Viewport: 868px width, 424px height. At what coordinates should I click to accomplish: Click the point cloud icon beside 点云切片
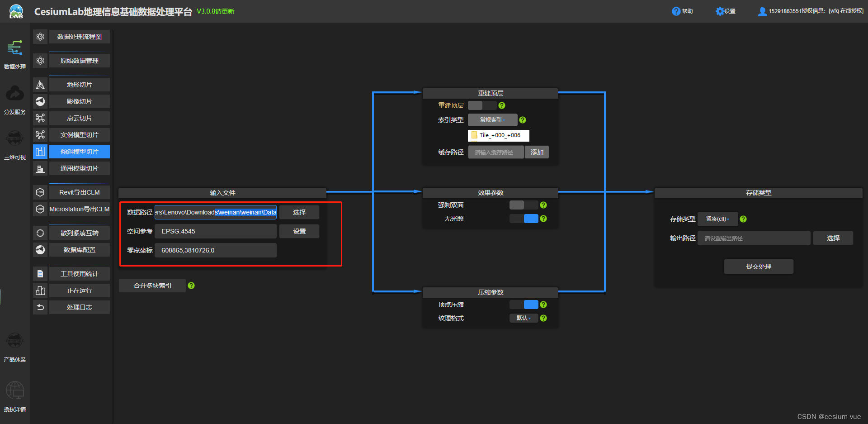point(40,118)
